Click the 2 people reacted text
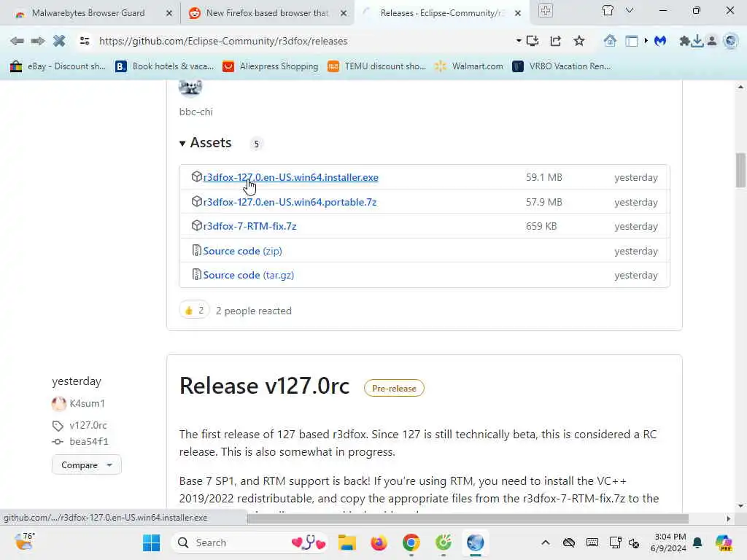Screen dimensions: 747x560 click(x=253, y=311)
